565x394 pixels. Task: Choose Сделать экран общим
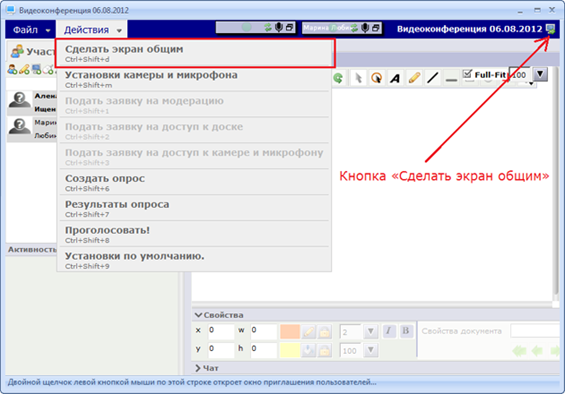pos(195,53)
